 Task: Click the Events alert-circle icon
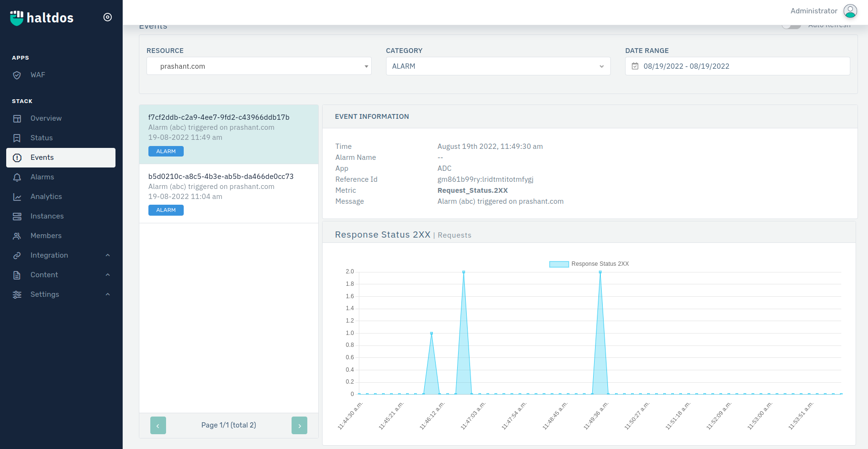tap(17, 157)
